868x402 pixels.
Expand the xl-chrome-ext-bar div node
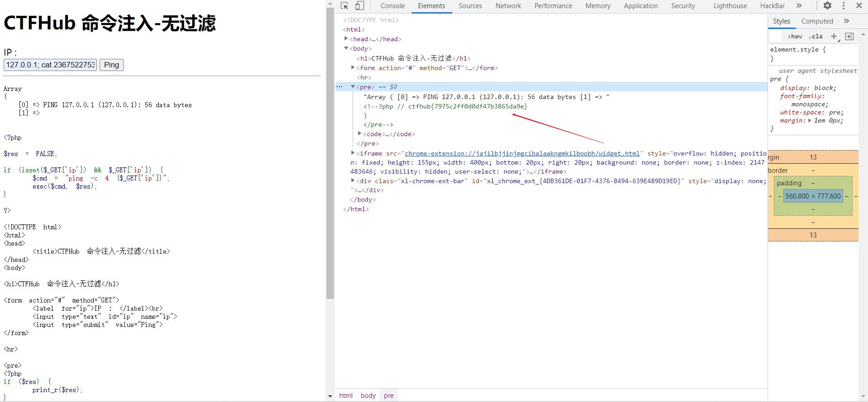pyautogui.click(x=353, y=181)
